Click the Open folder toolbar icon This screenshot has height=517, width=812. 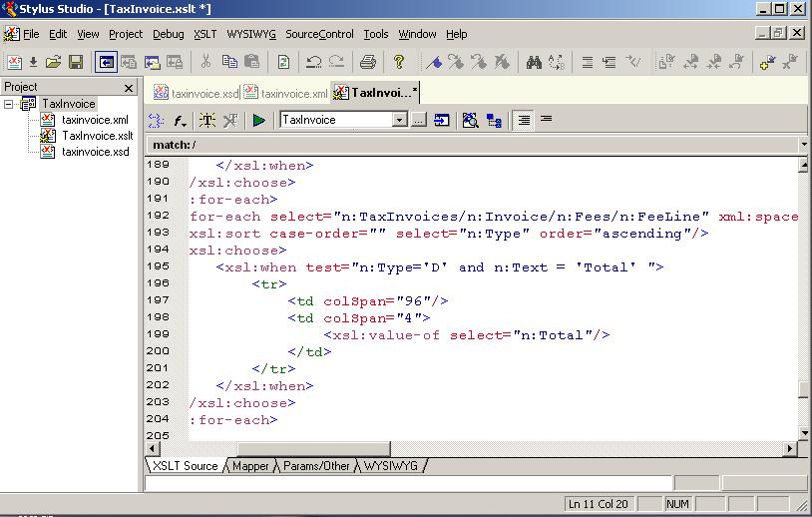point(54,62)
